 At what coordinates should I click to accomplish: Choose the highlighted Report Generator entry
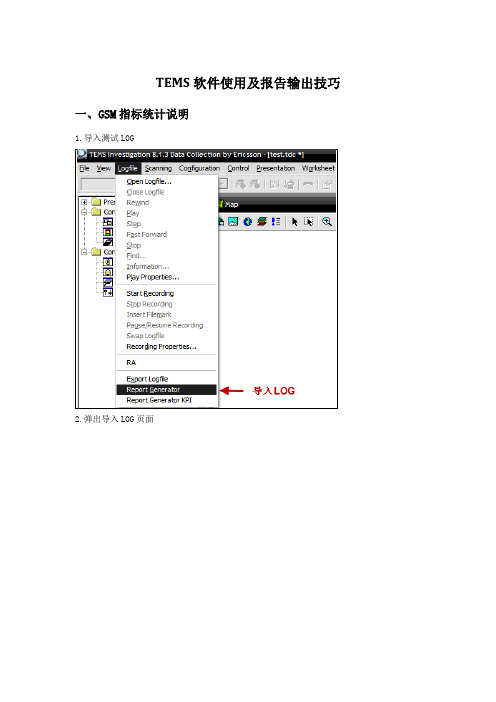pyautogui.click(x=167, y=390)
